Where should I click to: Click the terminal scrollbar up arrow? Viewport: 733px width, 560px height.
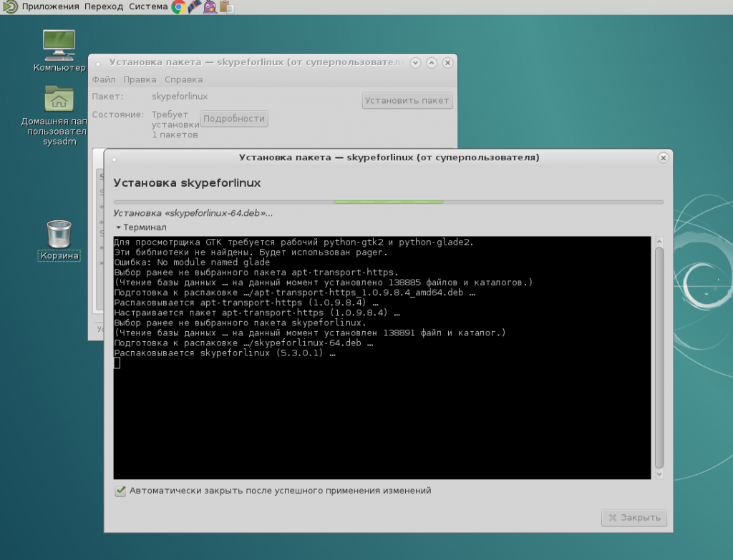[659, 242]
